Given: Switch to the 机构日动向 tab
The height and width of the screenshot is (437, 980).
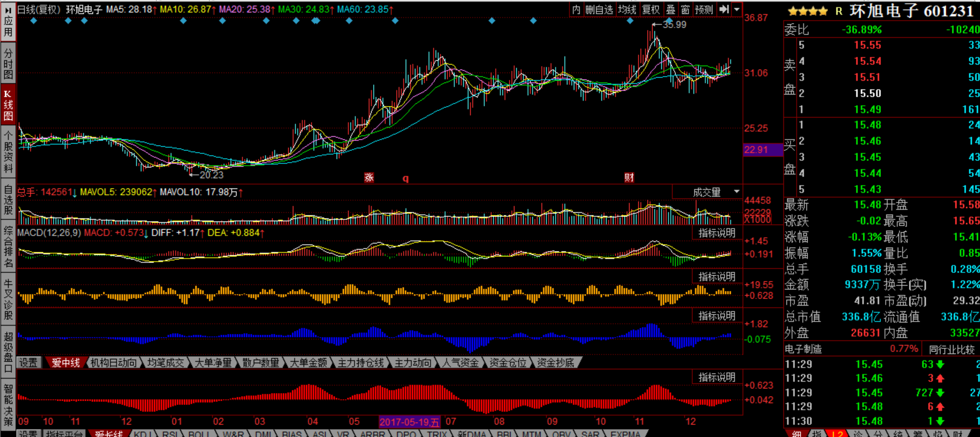Looking at the screenshot, I should [114, 363].
